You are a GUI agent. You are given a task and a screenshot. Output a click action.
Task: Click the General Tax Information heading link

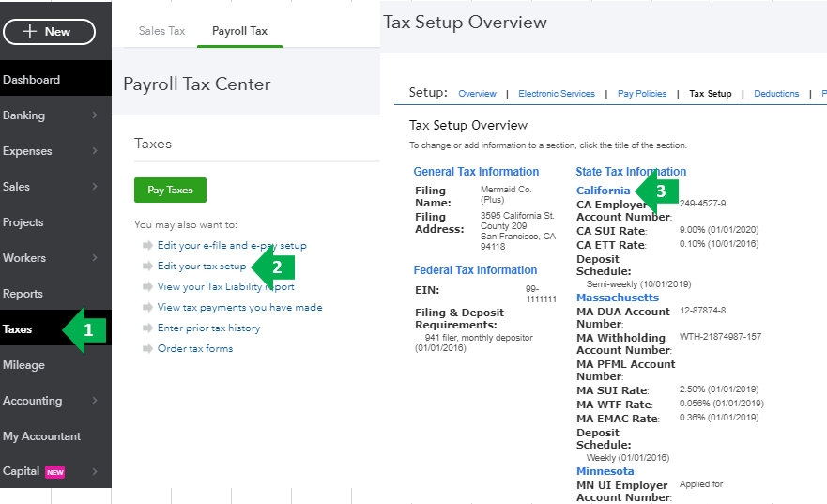[476, 172]
